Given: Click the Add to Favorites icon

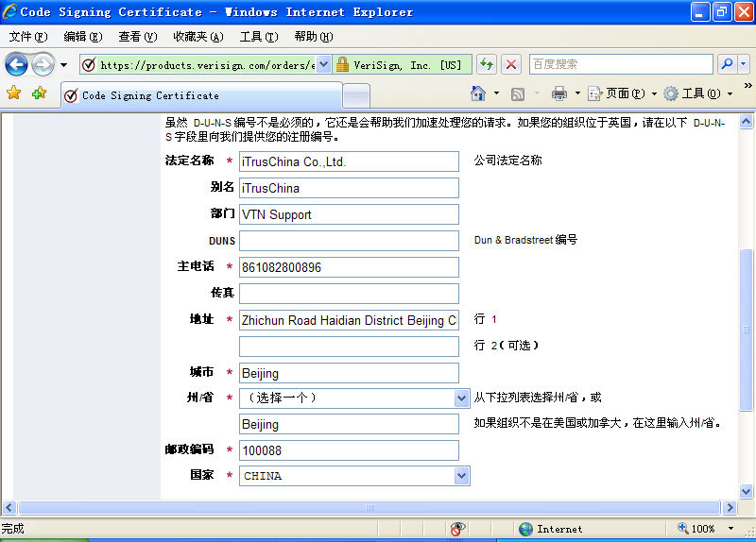Looking at the screenshot, I should (39, 93).
